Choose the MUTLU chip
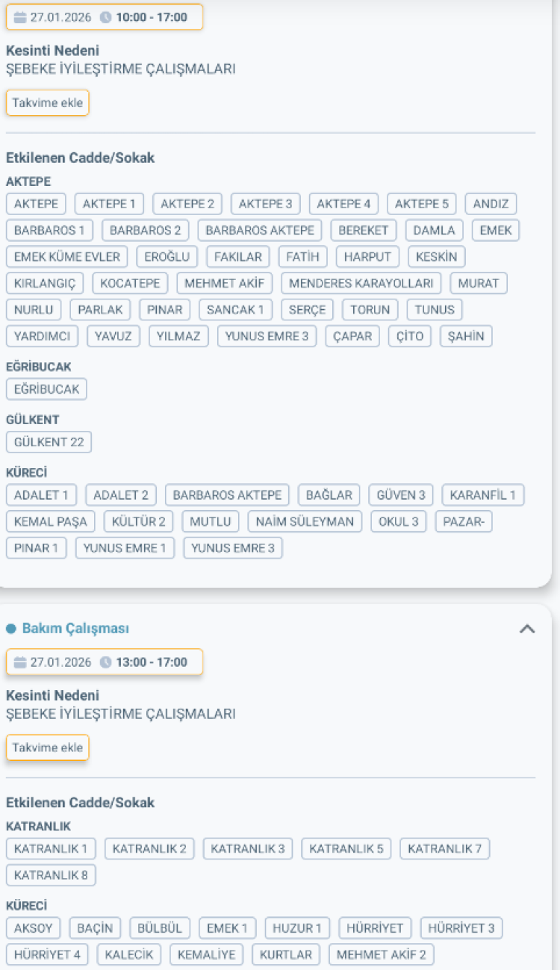Image resolution: width=560 pixels, height=970 pixels. click(x=211, y=521)
